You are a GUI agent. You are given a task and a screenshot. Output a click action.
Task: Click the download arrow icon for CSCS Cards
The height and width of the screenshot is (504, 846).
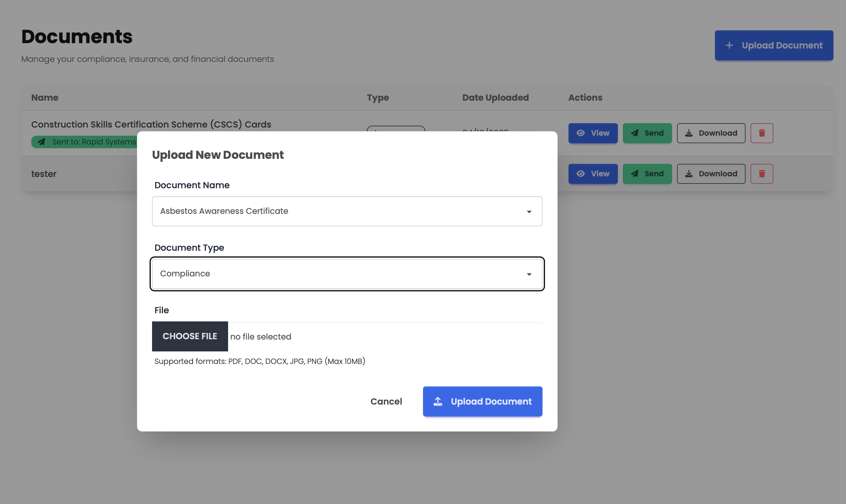click(689, 133)
